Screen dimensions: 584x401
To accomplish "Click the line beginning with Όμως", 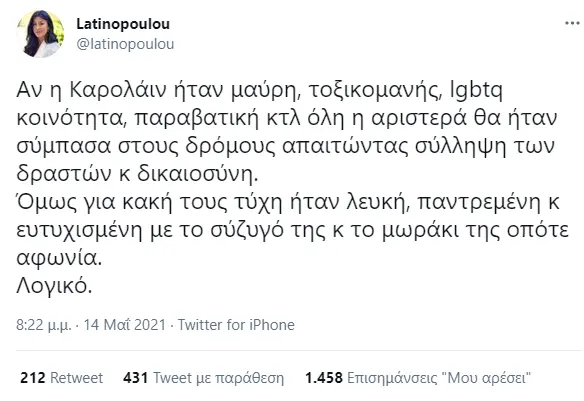I will point(288,202).
